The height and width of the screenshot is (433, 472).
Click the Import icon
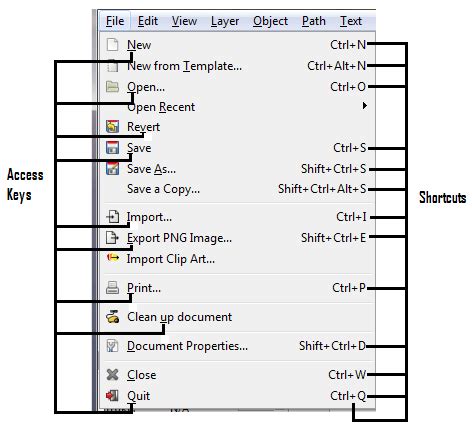point(112,217)
